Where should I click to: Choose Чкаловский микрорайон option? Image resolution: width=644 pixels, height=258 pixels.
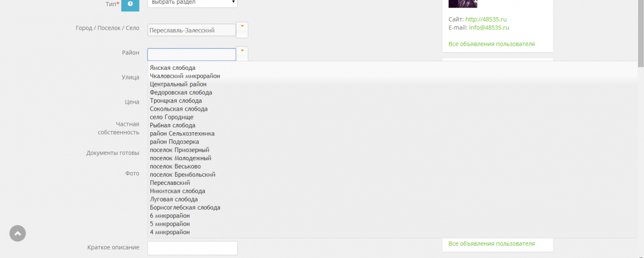[185, 76]
